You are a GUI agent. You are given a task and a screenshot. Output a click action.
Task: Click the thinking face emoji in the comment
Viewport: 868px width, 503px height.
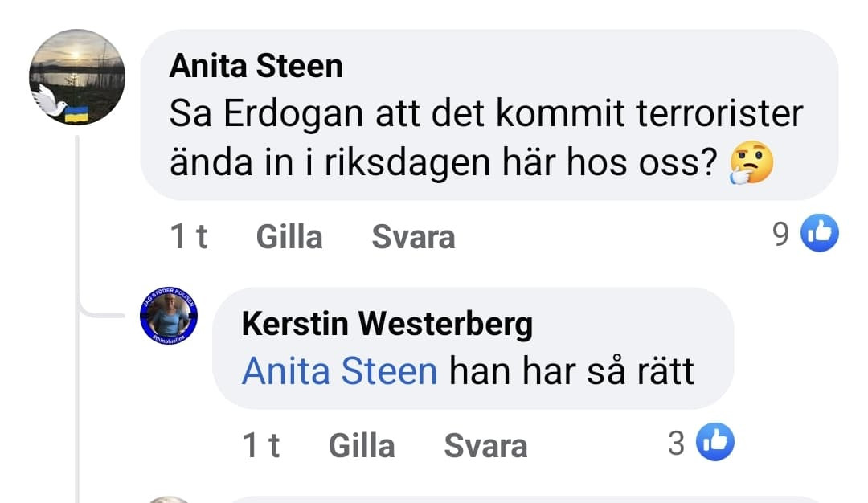[x=751, y=164]
